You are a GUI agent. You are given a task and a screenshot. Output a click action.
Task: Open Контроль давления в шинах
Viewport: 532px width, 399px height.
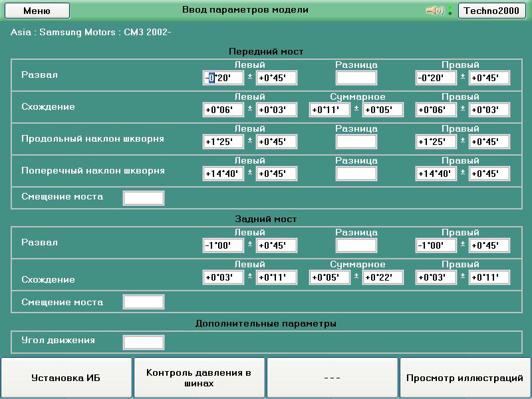click(199, 378)
